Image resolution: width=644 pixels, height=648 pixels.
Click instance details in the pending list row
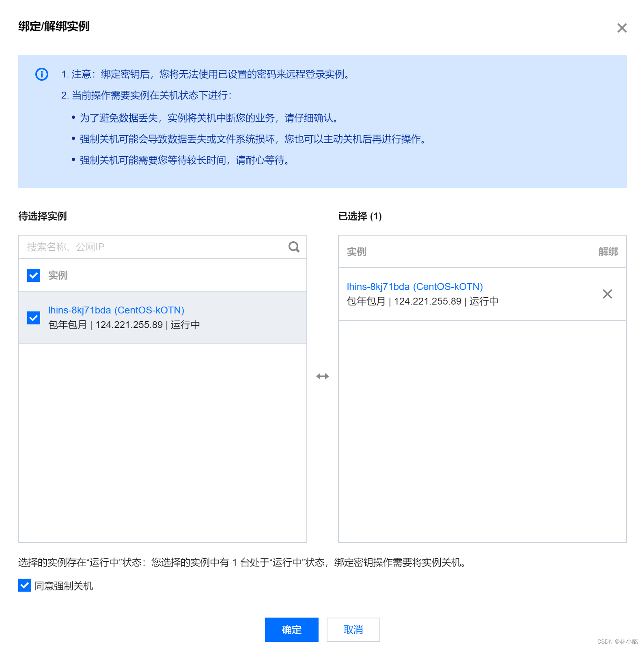pos(124,325)
